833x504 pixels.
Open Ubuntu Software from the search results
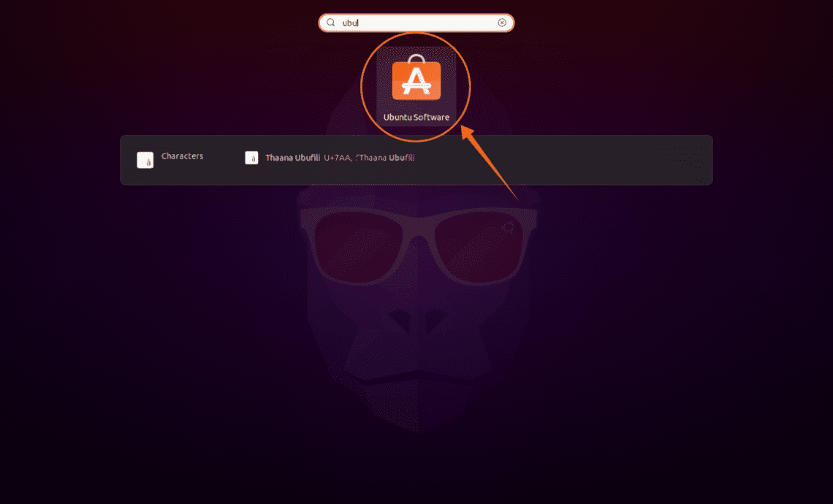coord(417,80)
